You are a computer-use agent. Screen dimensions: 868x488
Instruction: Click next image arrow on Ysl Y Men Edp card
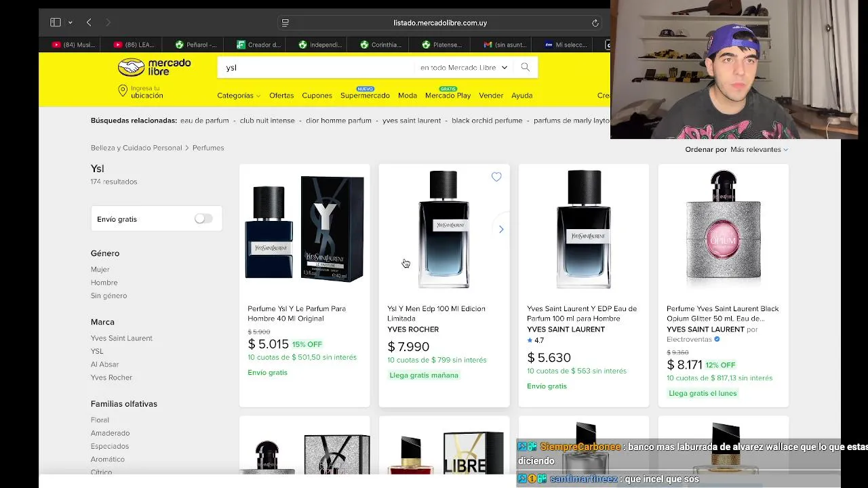[501, 229]
